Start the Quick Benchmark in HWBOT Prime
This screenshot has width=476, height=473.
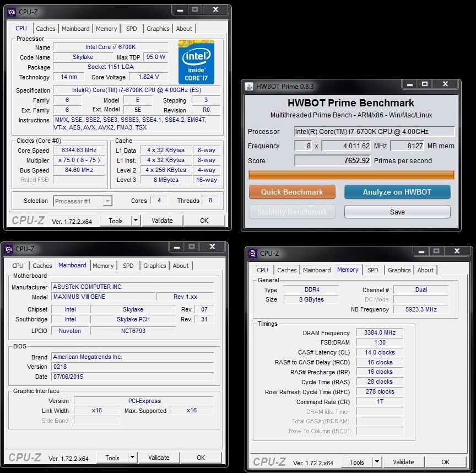click(292, 192)
